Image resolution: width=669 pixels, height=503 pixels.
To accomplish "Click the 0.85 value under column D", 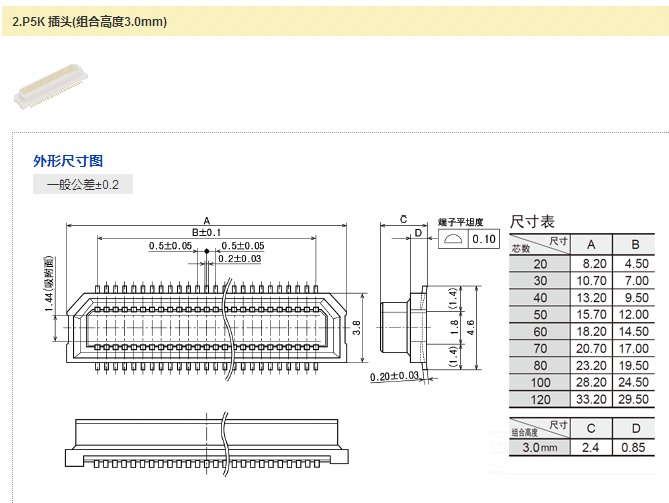I will (635, 448).
